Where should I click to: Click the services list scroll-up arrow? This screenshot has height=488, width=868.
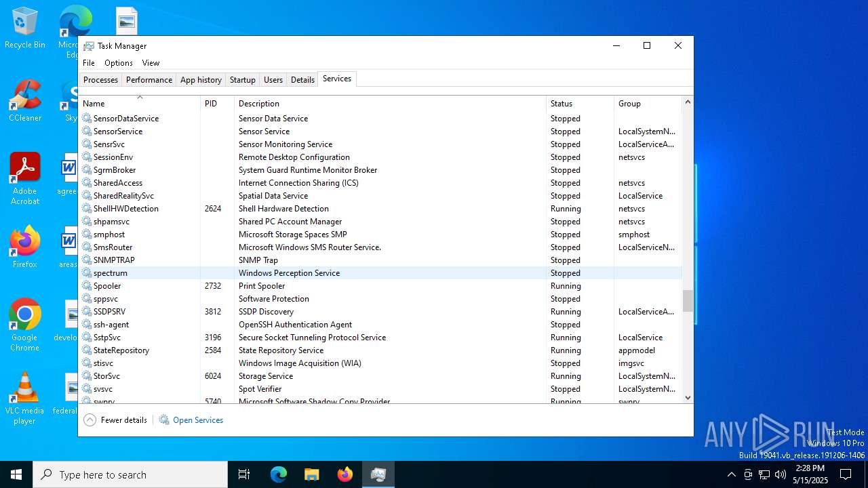[x=688, y=102]
